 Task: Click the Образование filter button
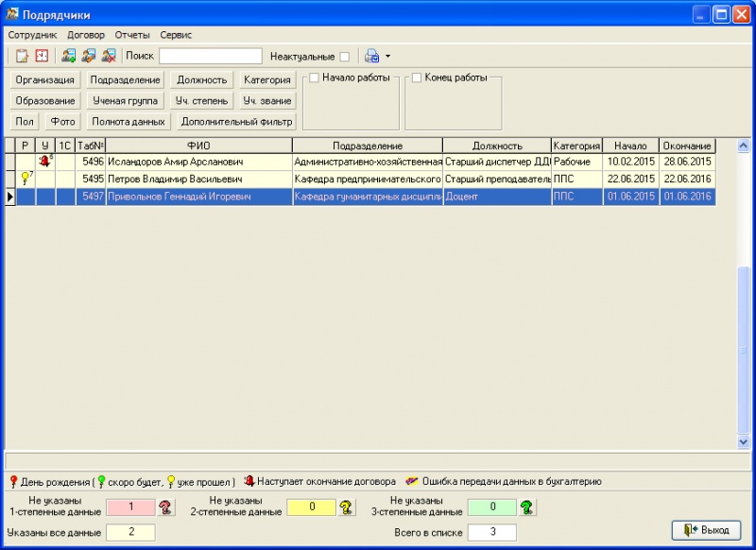pyautogui.click(x=44, y=101)
